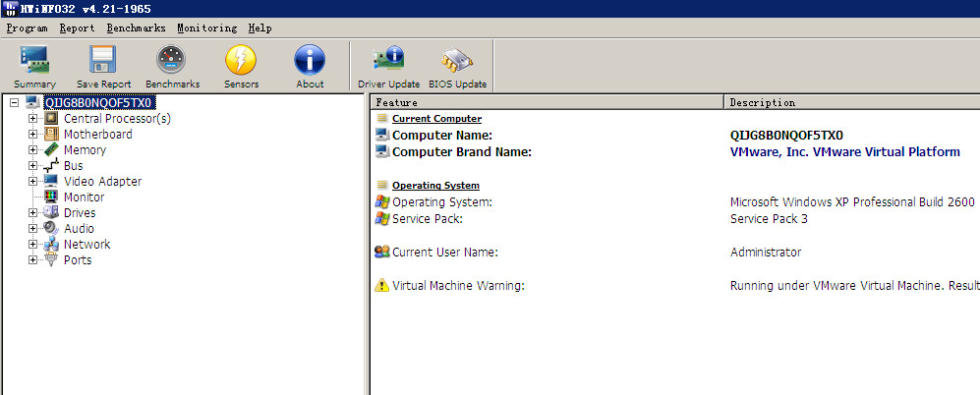Expand the Ports node
980x395 pixels.
pyautogui.click(x=33, y=259)
